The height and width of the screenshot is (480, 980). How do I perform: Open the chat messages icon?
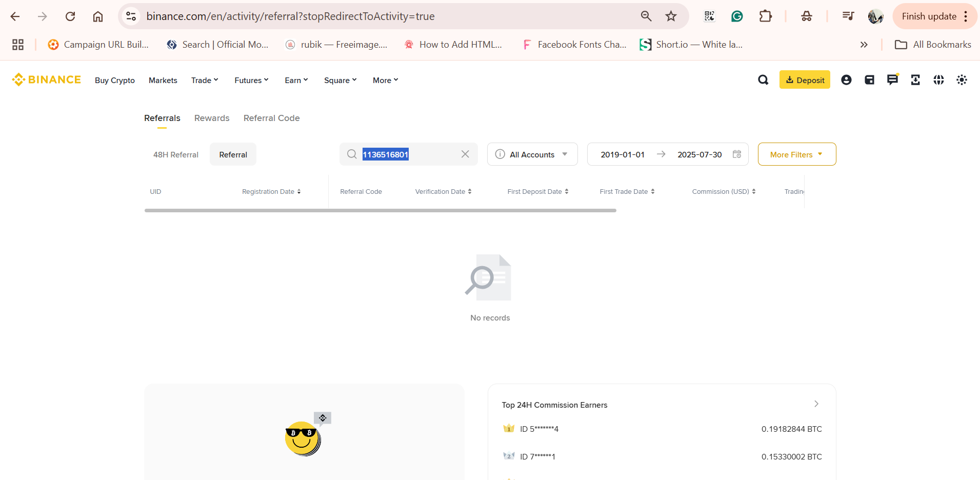click(x=892, y=79)
